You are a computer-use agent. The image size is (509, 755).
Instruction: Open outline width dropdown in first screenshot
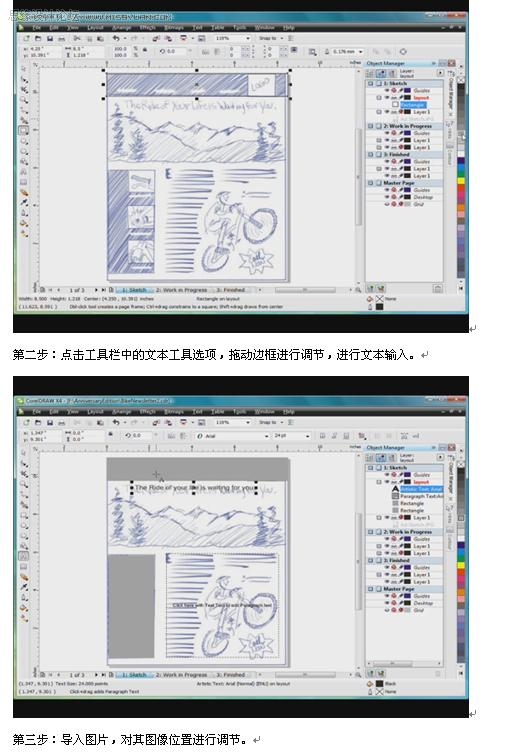[x=361, y=52]
